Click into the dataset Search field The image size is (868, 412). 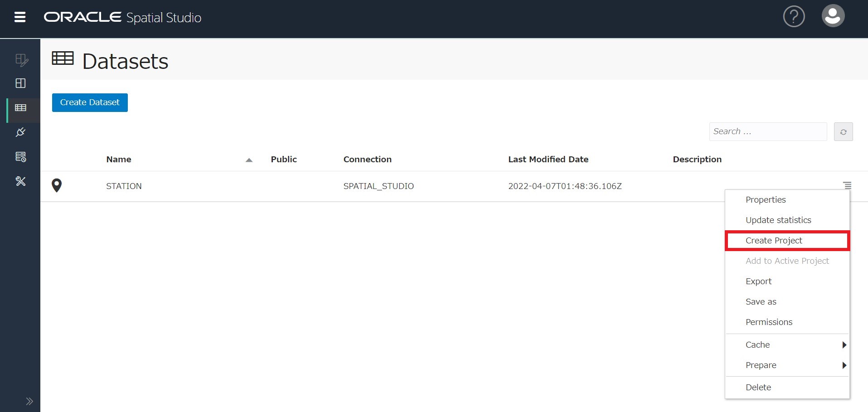pyautogui.click(x=767, y=131)
